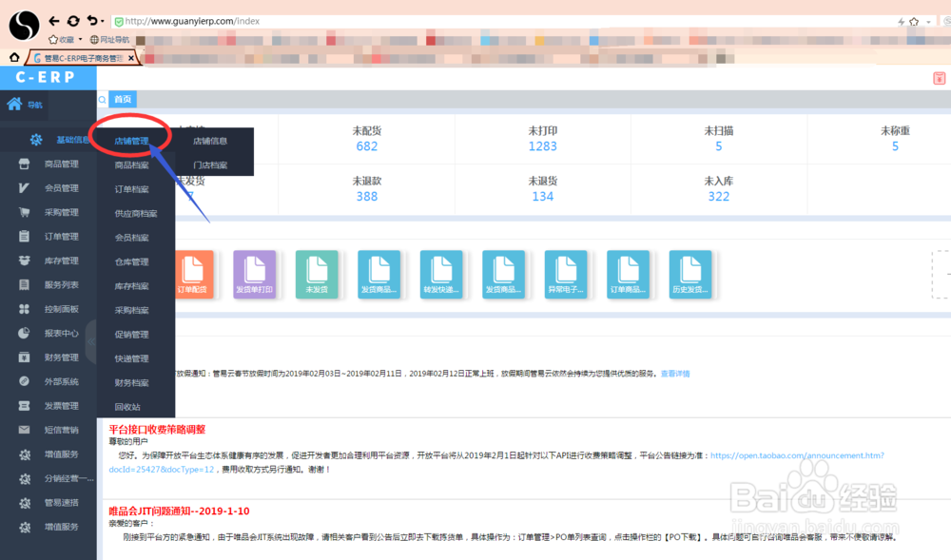Click the browser undo/restore arrow icon
Viewport: 951px width, 560px height.
click(92, 21)
